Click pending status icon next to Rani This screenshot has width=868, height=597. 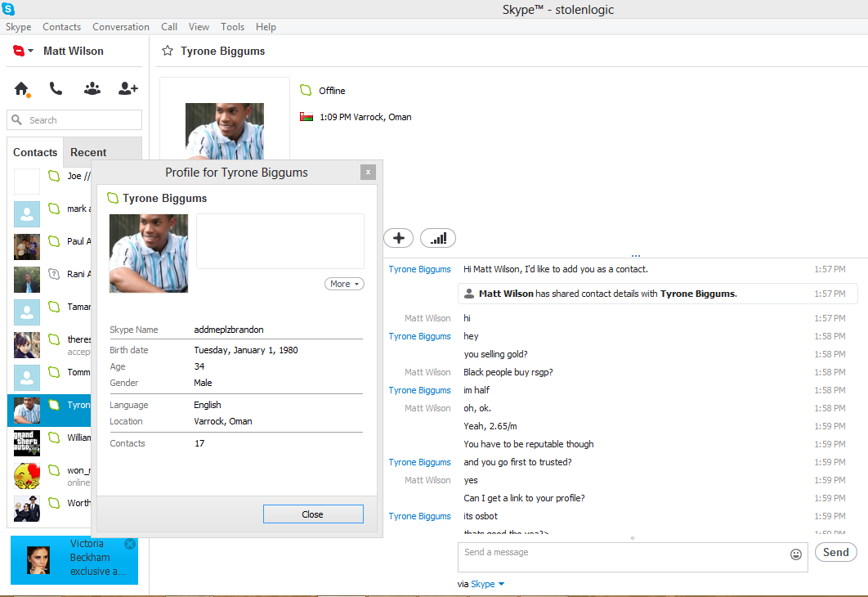pos(54,274)
